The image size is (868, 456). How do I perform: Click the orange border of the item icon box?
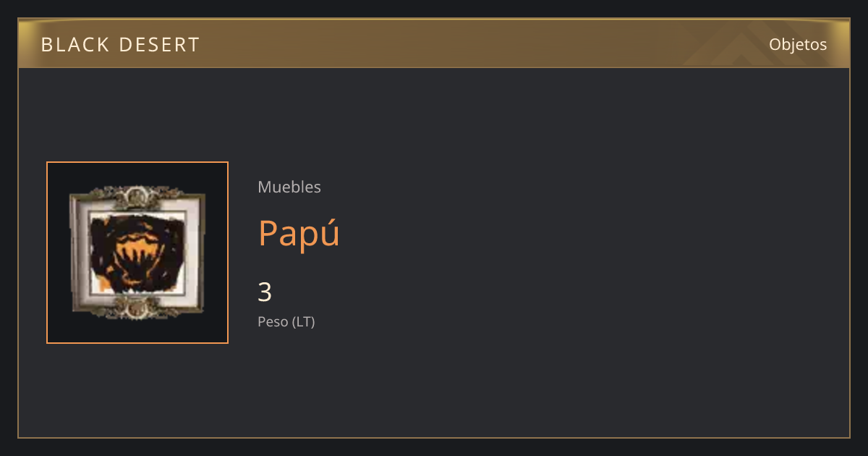(x=137, y=163)
